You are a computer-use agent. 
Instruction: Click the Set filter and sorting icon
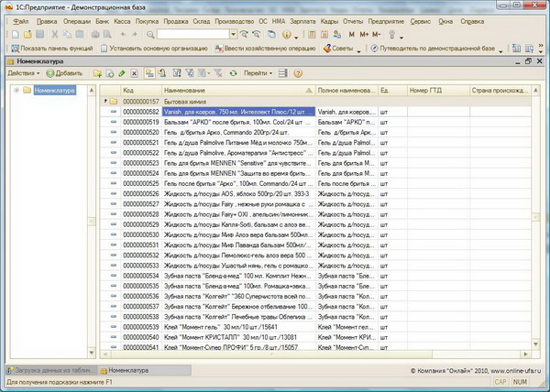click(x=177, y=73)
